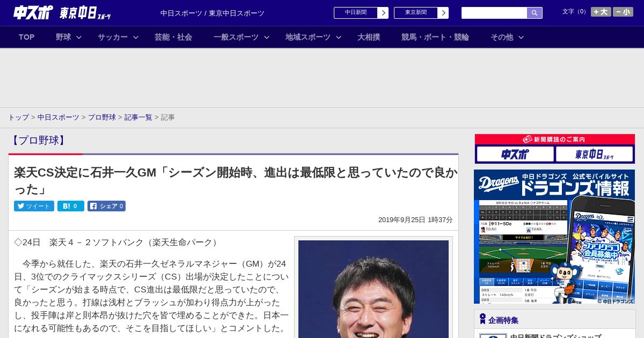Open 競馬・ボート・競輪 section
The image size is (644, 338).
[x=435, y=37]
